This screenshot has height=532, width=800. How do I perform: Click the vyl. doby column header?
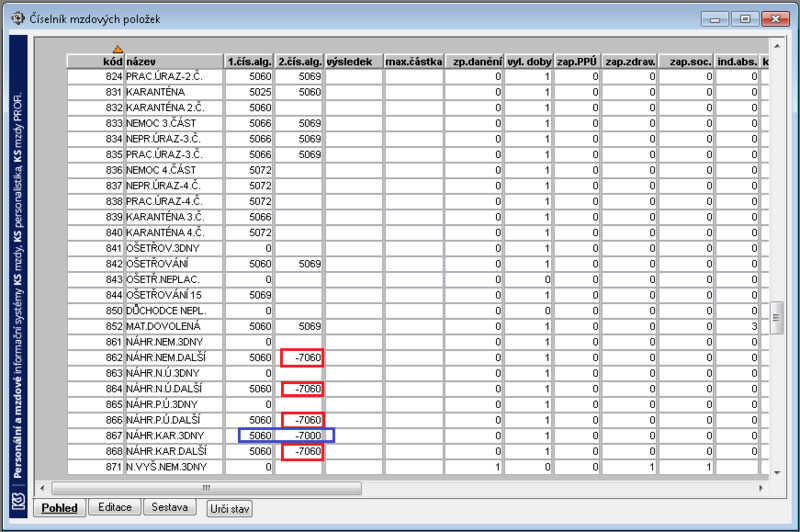click(529, 61)
